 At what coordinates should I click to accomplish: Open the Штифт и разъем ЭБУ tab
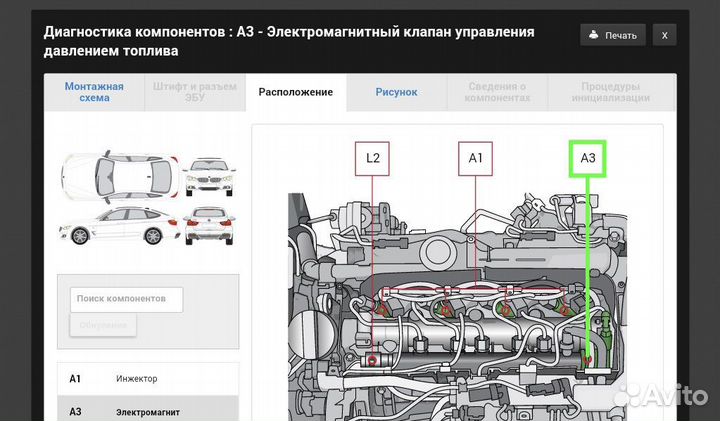point(195,92)
